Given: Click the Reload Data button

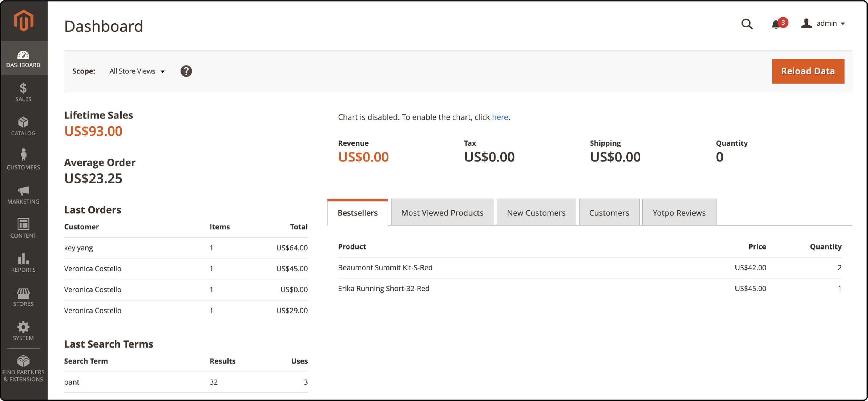Looking at the screenshot, I should 808,71.
